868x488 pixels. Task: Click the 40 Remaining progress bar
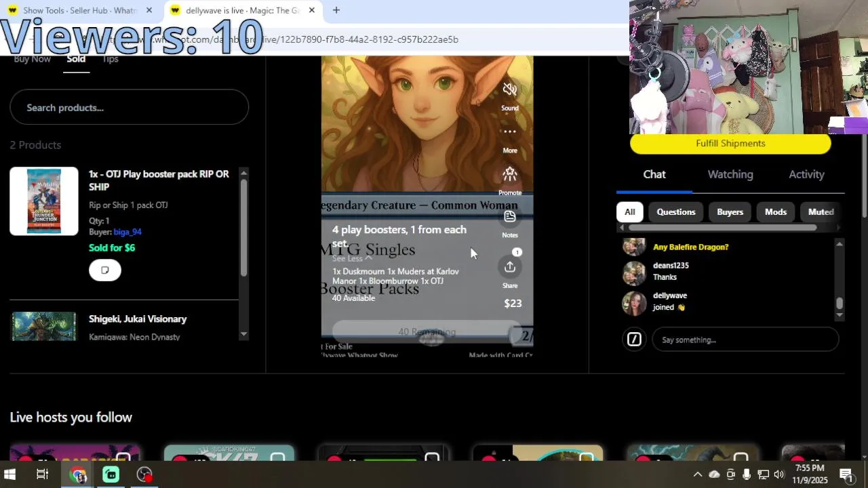[427, 332]
